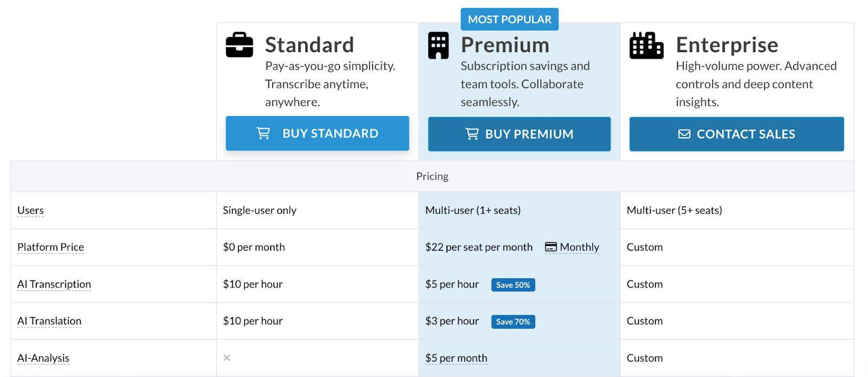
Task: Toggle the Monthly billing period selector
Action: pos(572,247)
